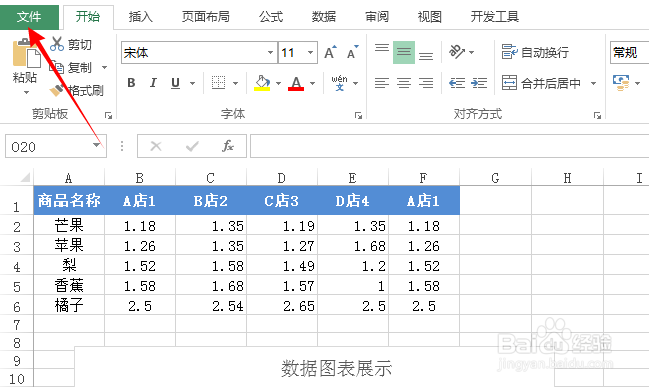The height and width of the screenshot is (387, 649).
Task: Toggle Underline formatting
Action: click(x=175, y=83)
